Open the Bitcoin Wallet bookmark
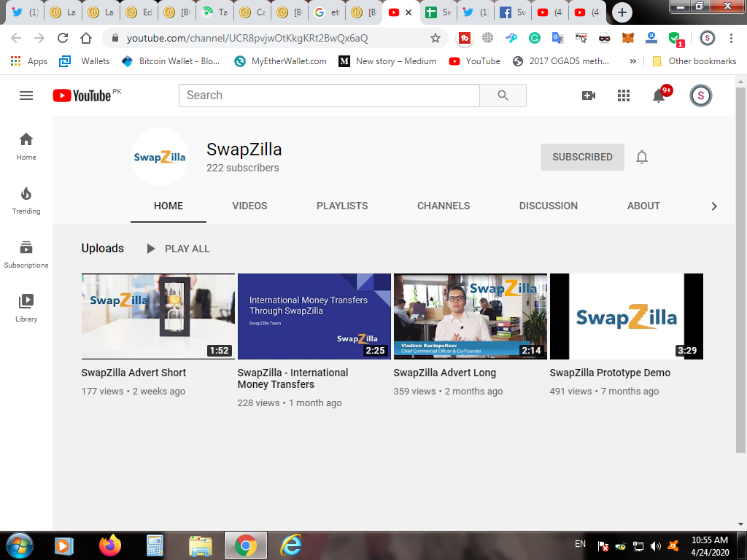Image resolution: width=747 pixels, height=560 pixels. [171, 61]
